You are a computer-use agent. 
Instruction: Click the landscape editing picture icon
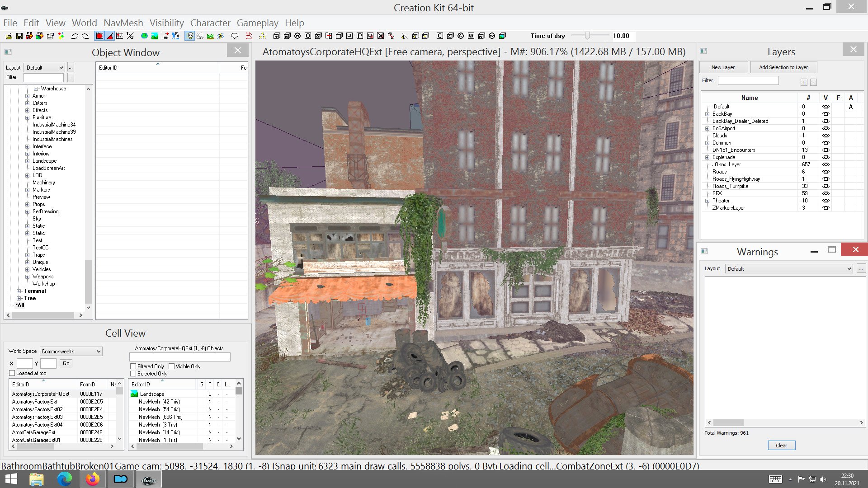point(155,36)
